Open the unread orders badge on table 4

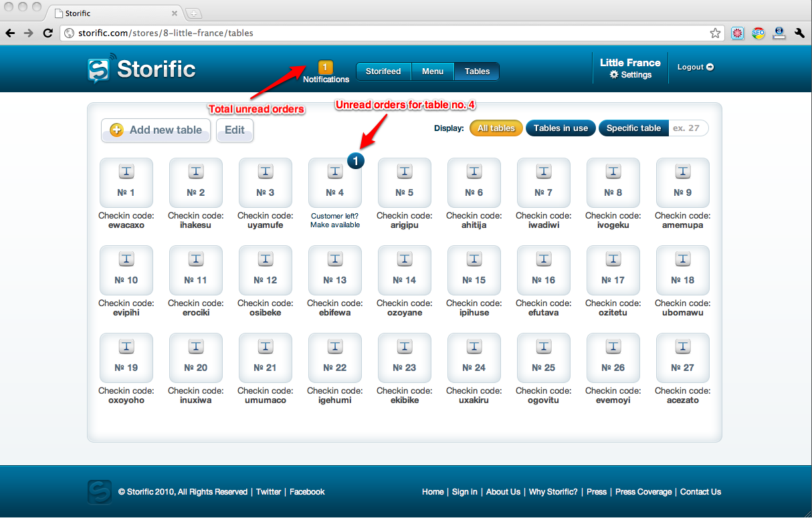[x=357, y=160]
